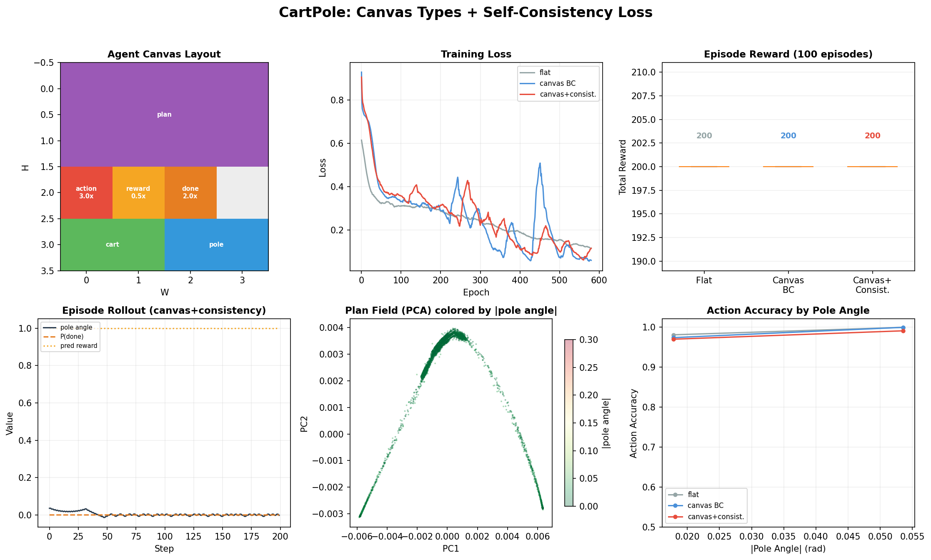Image resolution: width=931 pixels, height=560 pixels.
Task: Click the empty gray canvas cell
Action: (242, 192)
